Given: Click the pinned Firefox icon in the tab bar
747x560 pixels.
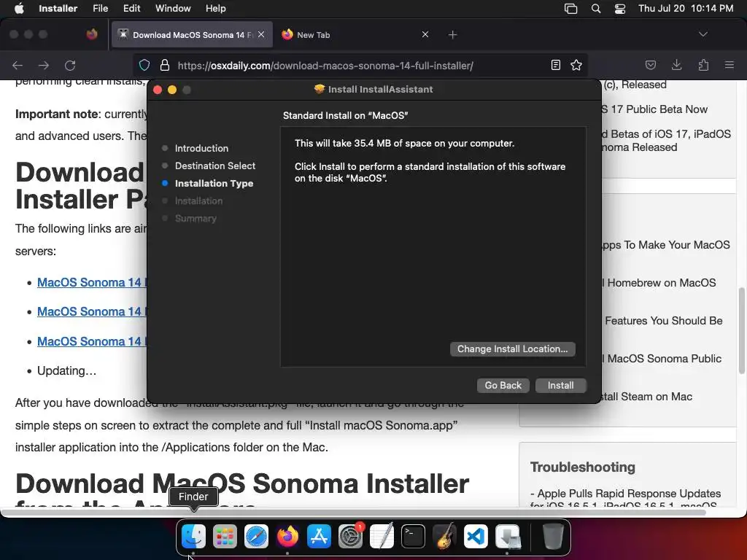Looking at the screenshot, I should point(92,34).
